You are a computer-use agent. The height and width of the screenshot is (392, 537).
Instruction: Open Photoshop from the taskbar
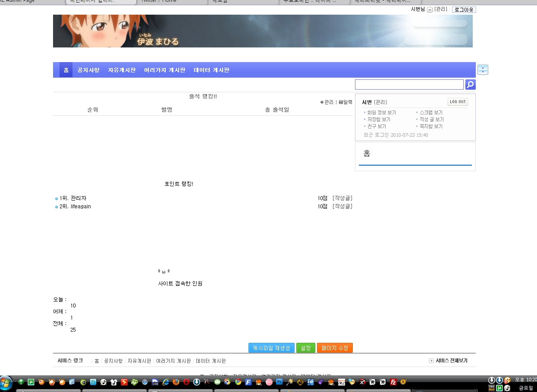click(279, 382)
